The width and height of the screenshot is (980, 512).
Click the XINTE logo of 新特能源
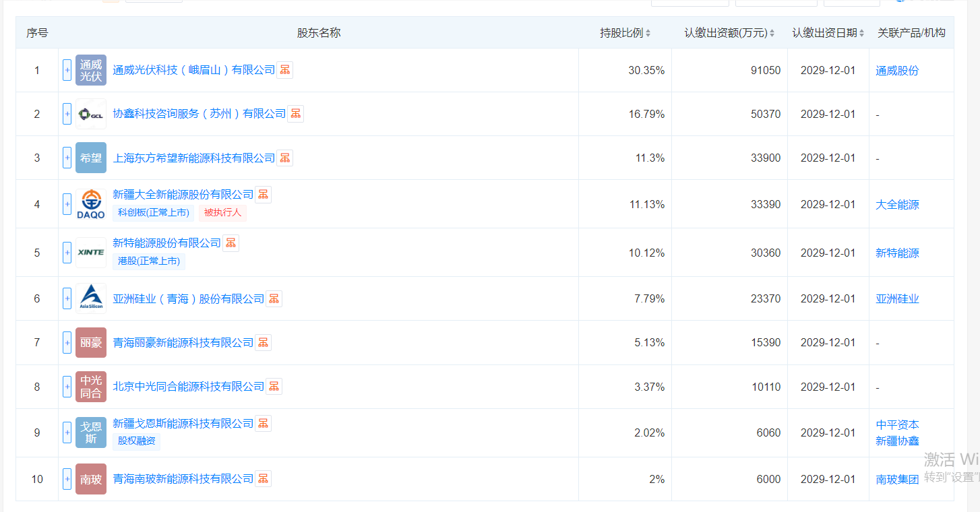[90, 252]
